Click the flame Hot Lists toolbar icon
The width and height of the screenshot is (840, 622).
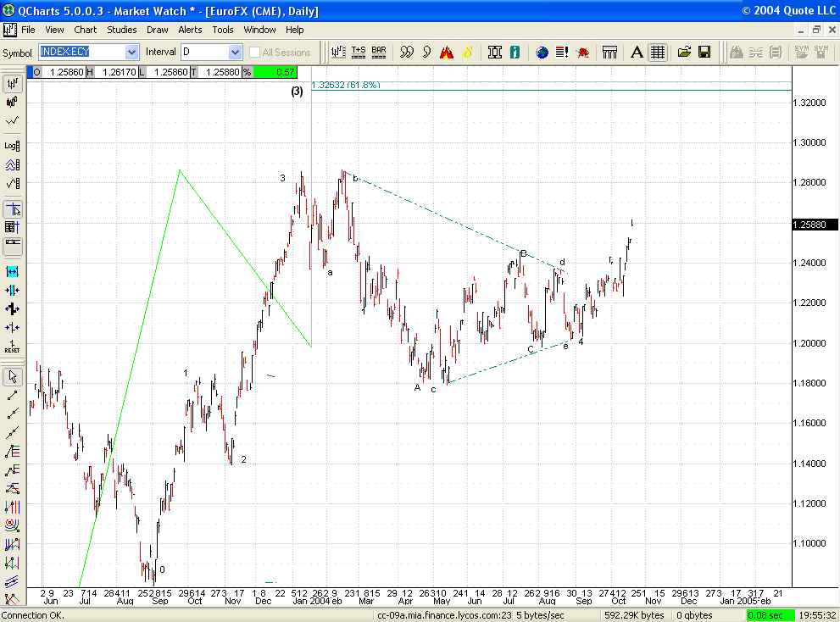[448, 52]
